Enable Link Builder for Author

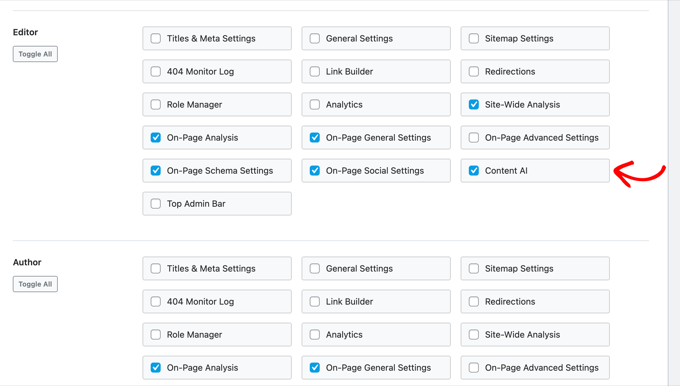[315, 301]
